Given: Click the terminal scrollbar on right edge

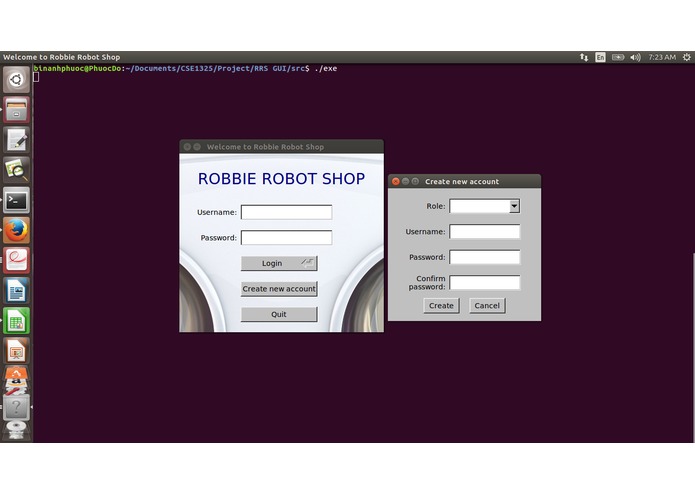Looking at the screenshot, I should pos(693,348).
